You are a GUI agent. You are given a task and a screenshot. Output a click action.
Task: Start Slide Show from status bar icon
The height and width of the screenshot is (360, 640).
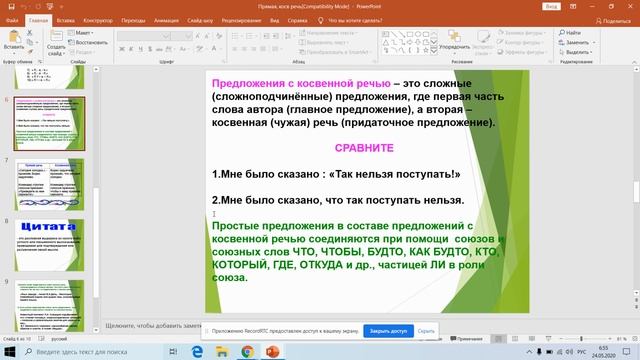click(548, 339)
